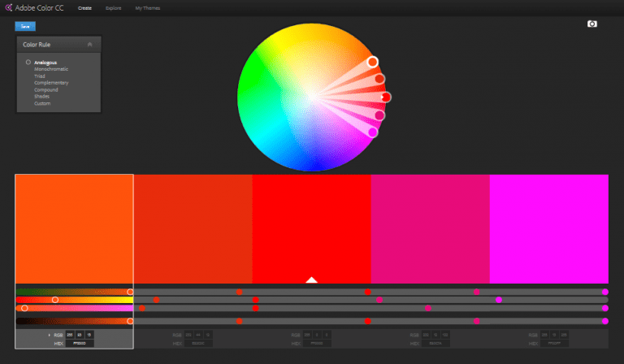Image resolution: width=624 pixels, height=364 pixels.
Task: Click the black-to-orange brightness slider handle
Action: (130, 321)
